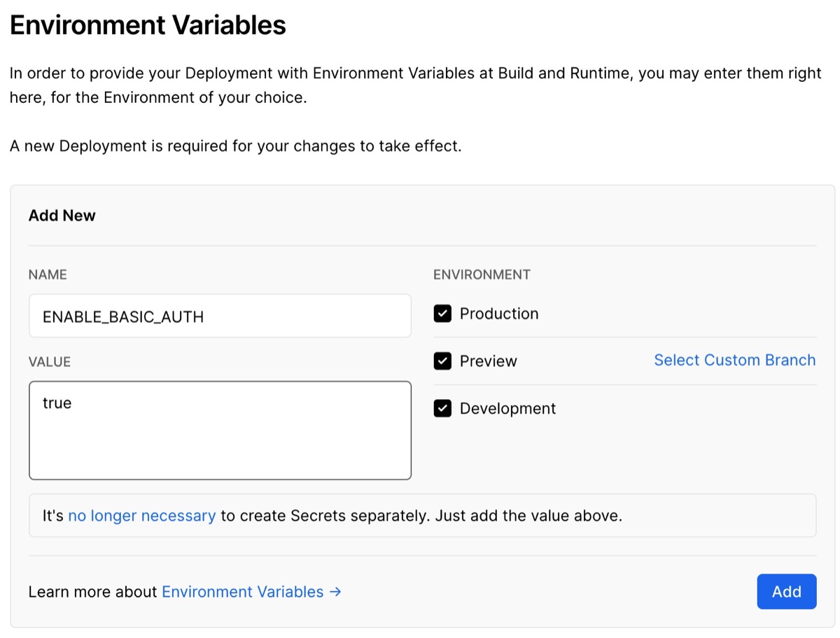Select the text 'true' in VALUE field

[x=56, y=403]
